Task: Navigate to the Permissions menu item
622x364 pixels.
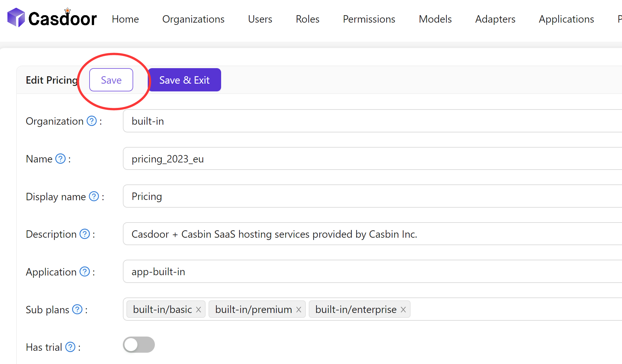Action: [x=369, y=19]
